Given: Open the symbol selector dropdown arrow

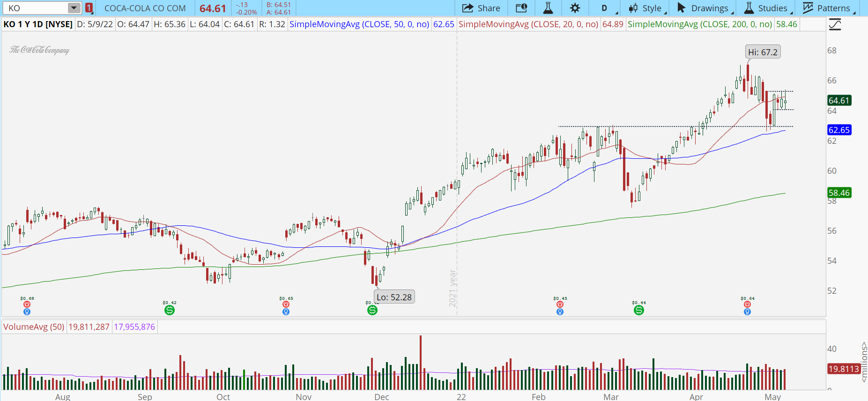Looking at the screenshot, I should point(74,8).
